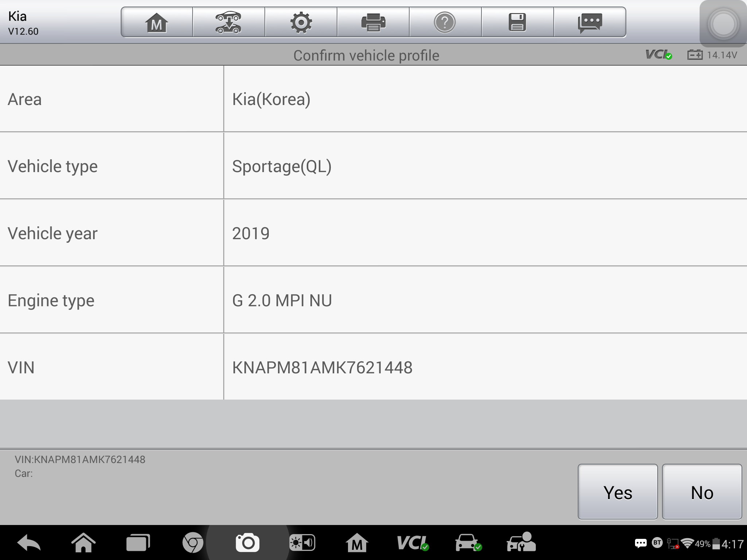Open vehicle diagnostics shortcut with green check
The image size is (747, 560).
click(x=468, y=543)
